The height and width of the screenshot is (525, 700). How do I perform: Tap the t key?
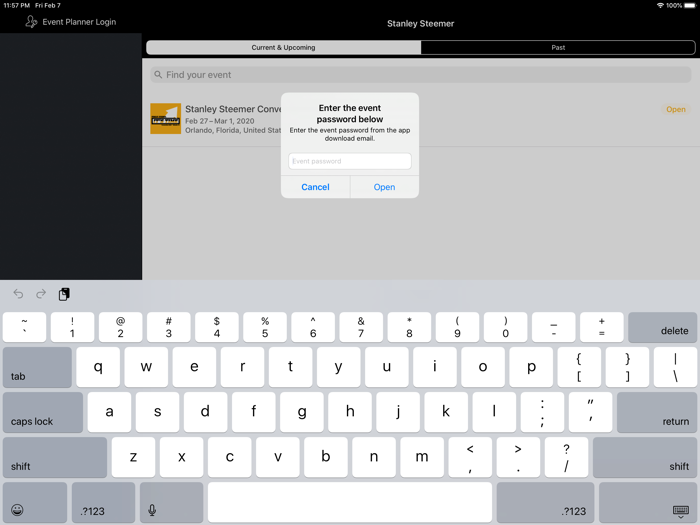coord(291,367)
